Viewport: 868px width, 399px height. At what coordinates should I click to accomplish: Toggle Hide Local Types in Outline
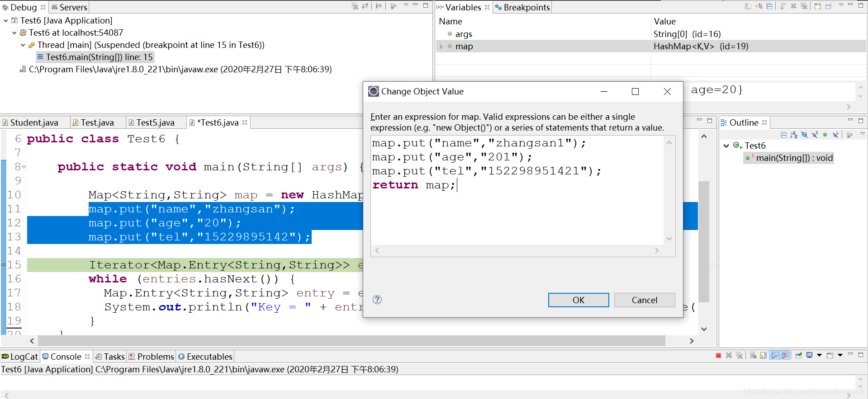(x=835, y=135)
